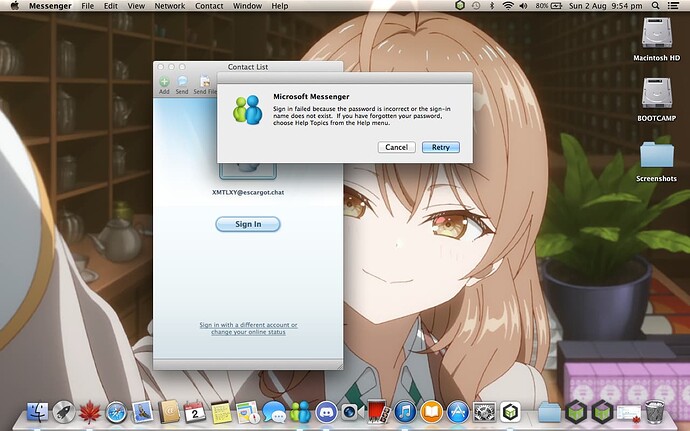Open iBooks from the Dock
The image size is (690, 431).
(x=431, y=413)
